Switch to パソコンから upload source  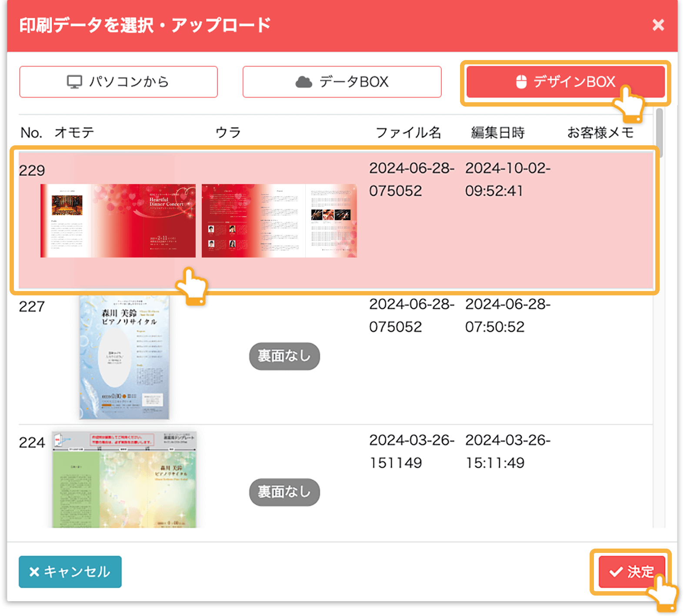click(118, 82)
